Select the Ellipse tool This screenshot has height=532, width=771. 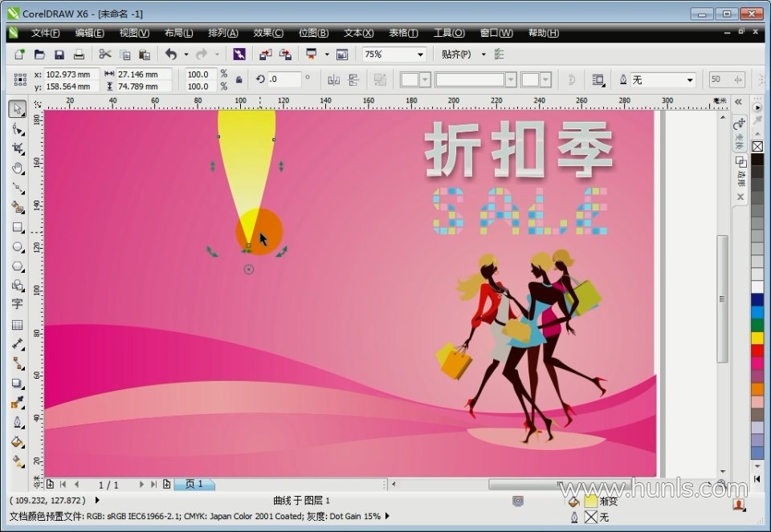[18, 247]
